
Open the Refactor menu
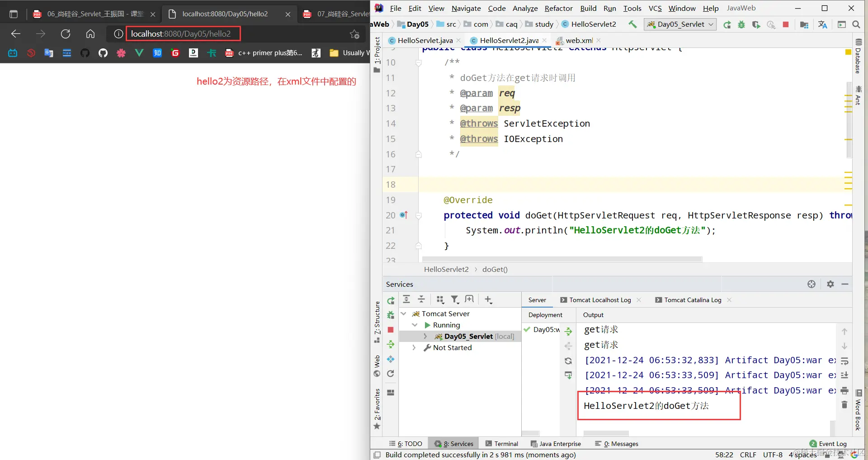(558, 8)
